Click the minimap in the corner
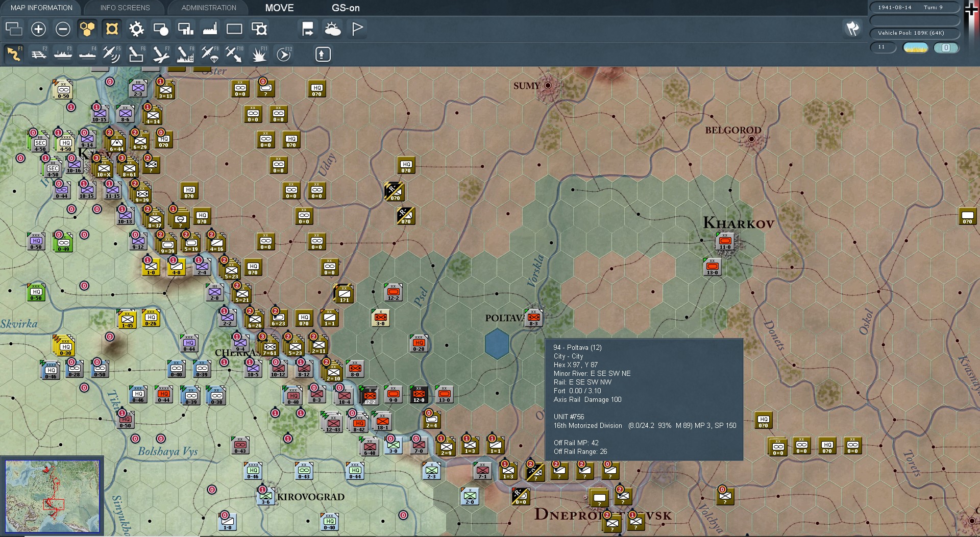 click(52, 497)
